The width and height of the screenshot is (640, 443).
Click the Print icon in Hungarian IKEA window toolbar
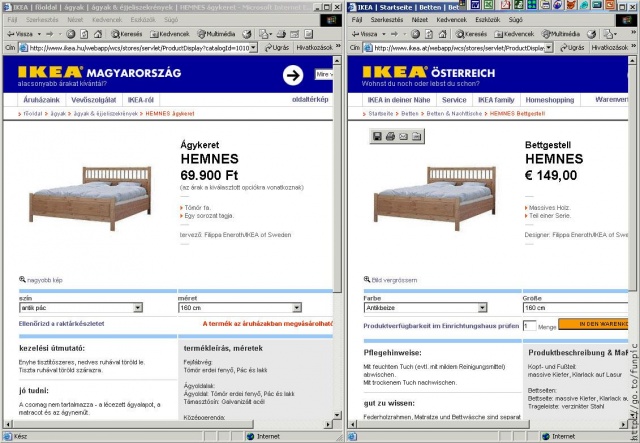[x=281, y=34]
